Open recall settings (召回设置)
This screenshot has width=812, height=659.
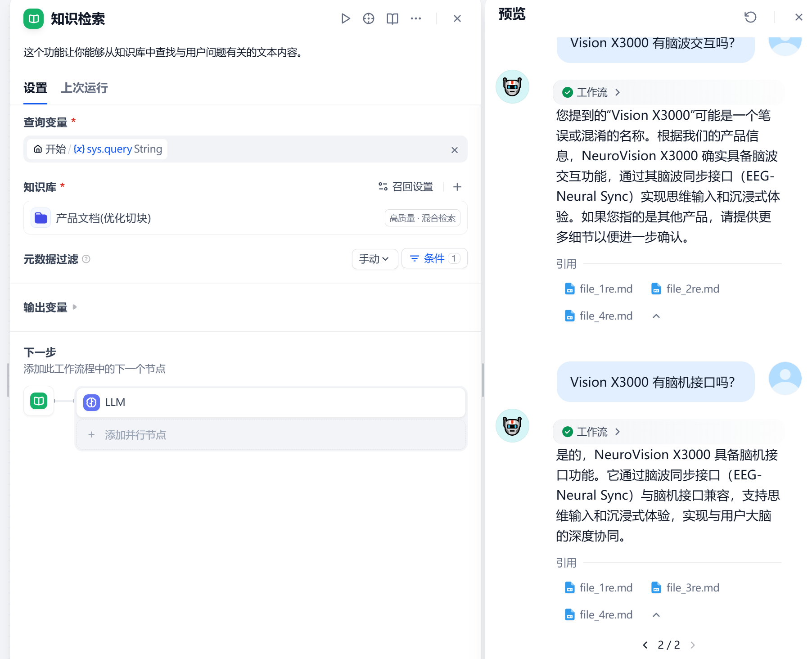(406, 187)
